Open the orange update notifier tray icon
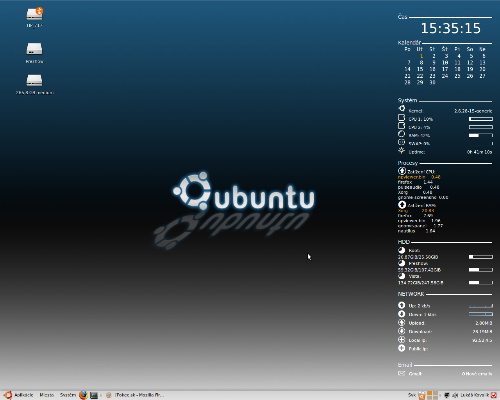 422,395
